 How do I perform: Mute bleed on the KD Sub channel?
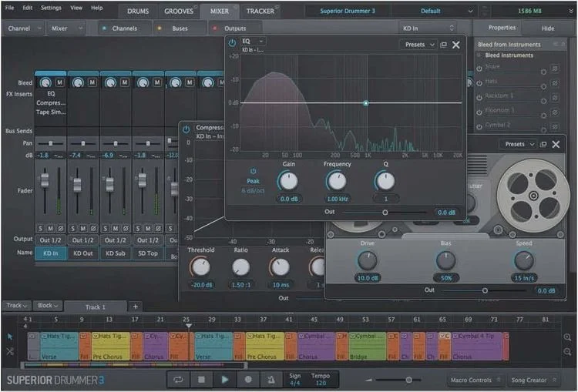[125, 82]
